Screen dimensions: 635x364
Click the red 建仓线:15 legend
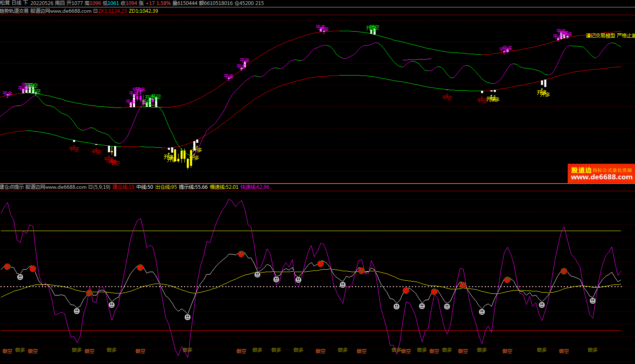coord(124,187)
